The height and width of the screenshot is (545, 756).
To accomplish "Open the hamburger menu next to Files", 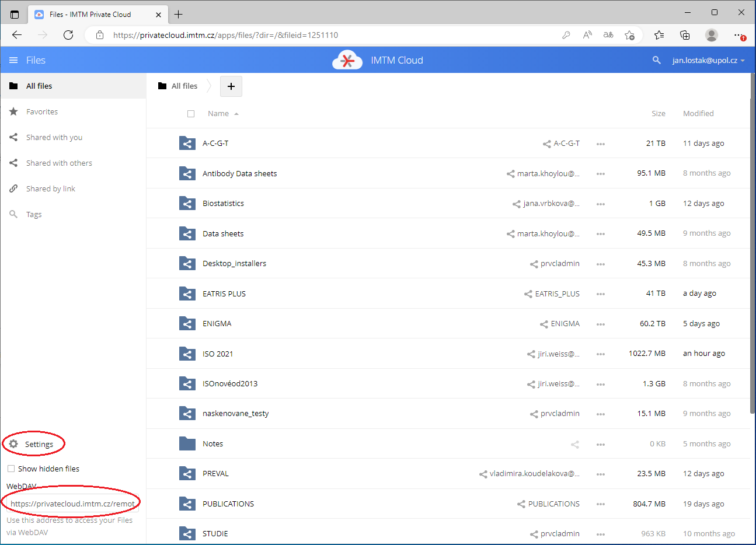I will (13, 60).
